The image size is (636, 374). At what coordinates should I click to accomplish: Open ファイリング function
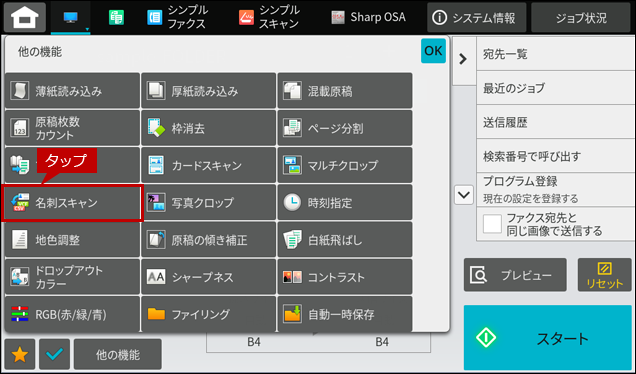coord(208,314)
